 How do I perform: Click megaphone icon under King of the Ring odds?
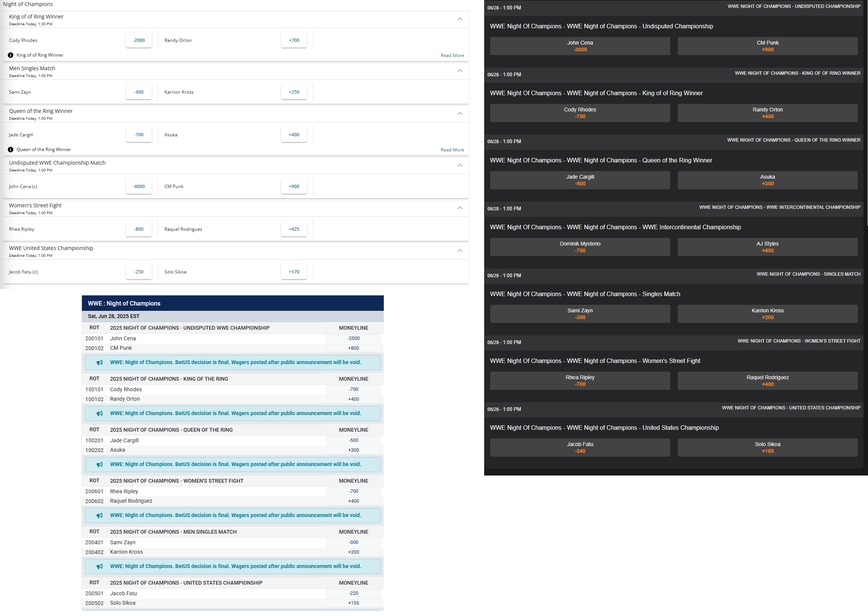(x=100, y=414)
